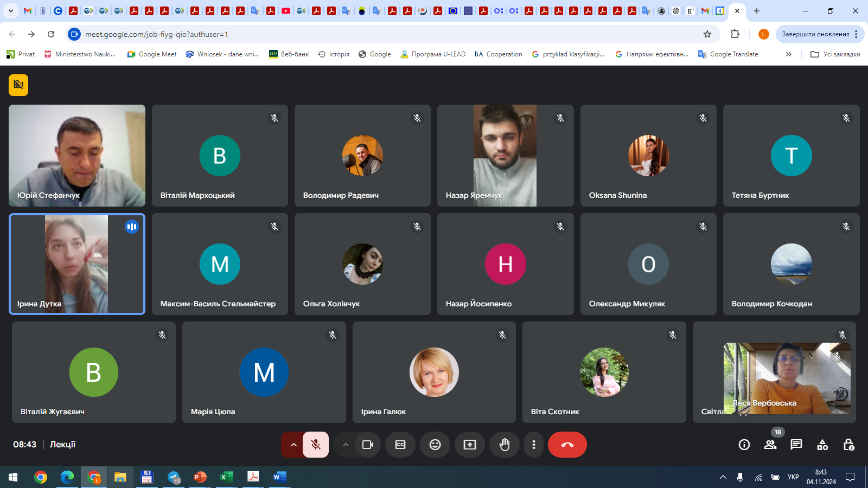Open meeting details info icon
This screenshot has height=488, width=868.
point(744,445)
